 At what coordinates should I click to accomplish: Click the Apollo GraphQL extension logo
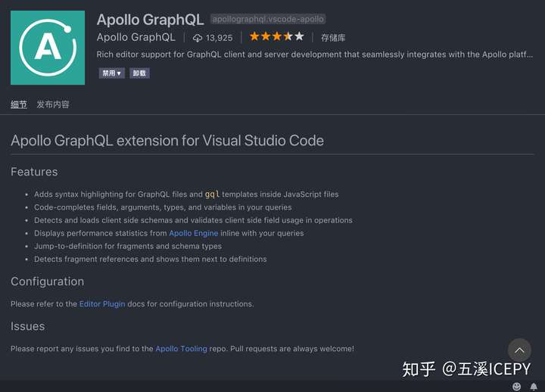click(48, 48)
